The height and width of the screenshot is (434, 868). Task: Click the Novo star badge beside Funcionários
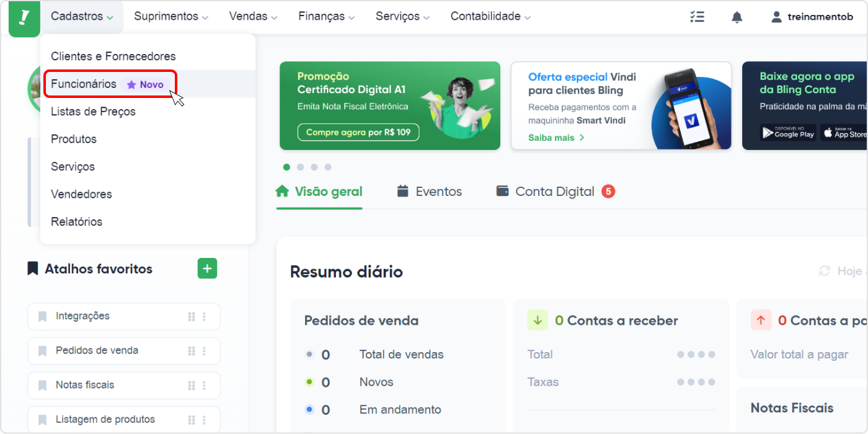[145, 84]
